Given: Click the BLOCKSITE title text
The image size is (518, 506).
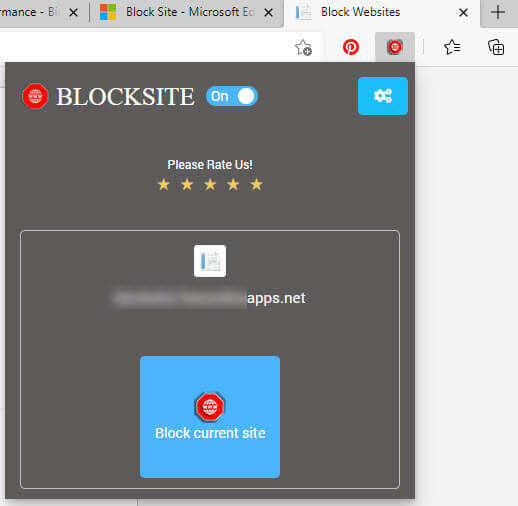Looking at the screenshot, I should (x=125, y=97).
